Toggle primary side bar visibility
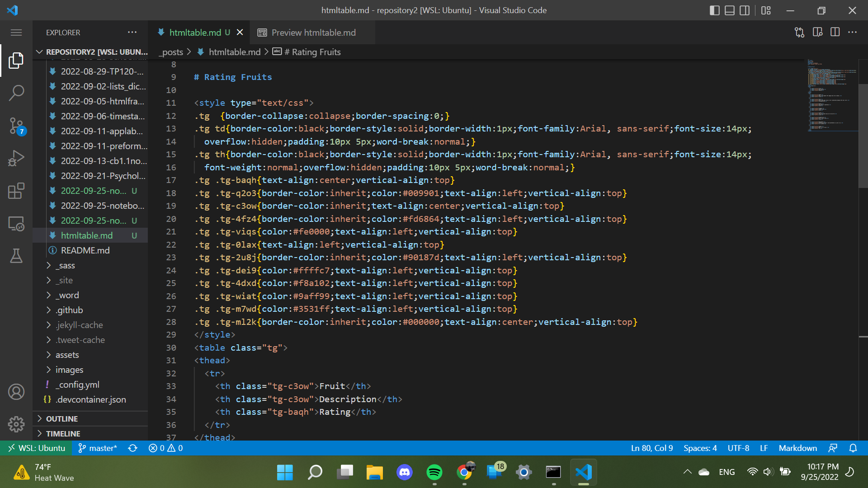The height and width of the screenshot is (488, 868). point(715,10)
